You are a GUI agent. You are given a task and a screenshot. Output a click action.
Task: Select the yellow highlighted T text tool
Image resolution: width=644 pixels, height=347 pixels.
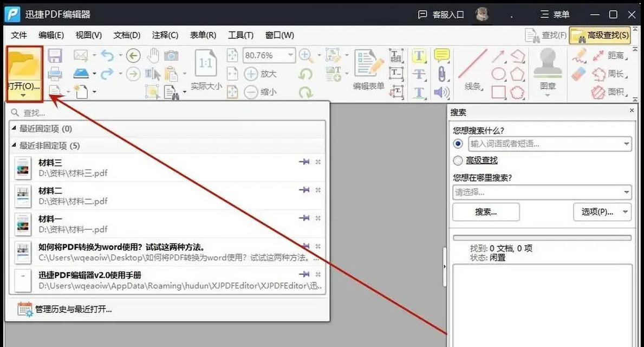pos(419,55)
